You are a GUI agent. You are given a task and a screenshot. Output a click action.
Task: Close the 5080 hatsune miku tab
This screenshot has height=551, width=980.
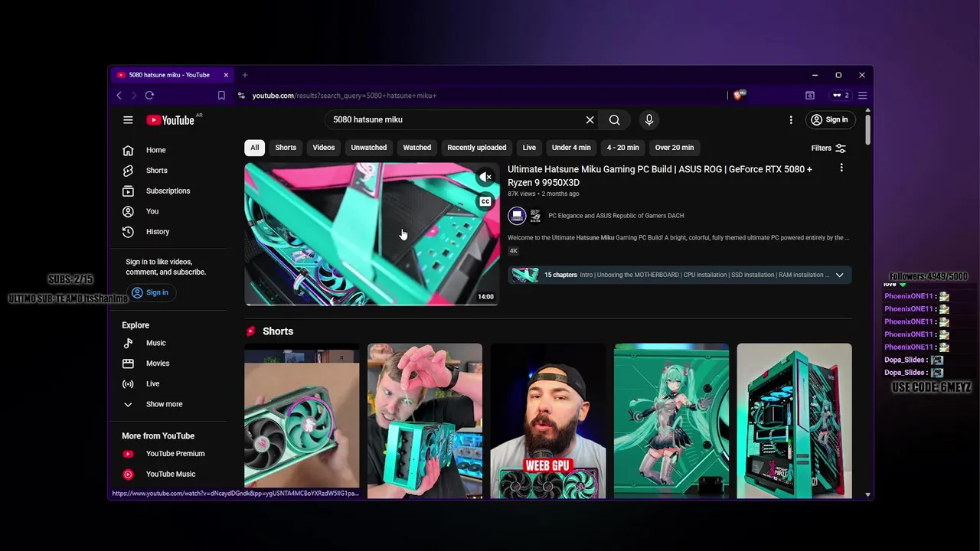pyautogui.click(x=226, y=75)
